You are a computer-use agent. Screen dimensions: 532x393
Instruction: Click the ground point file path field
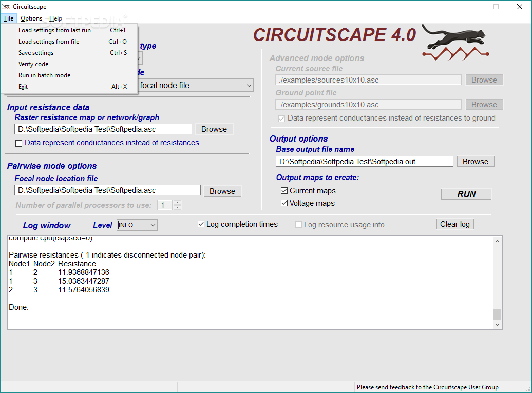(x=369, y=105)
